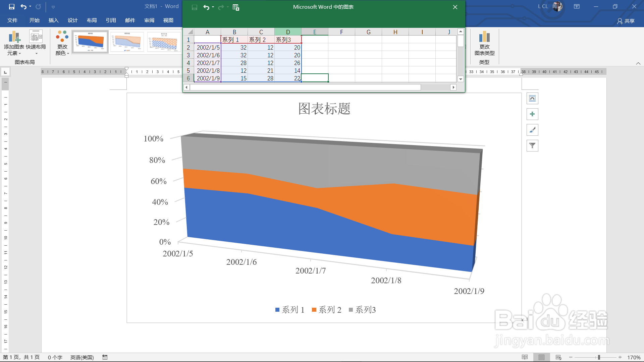
Task: Click the Chart Elements plus button
Action: [x=532, y=114]
